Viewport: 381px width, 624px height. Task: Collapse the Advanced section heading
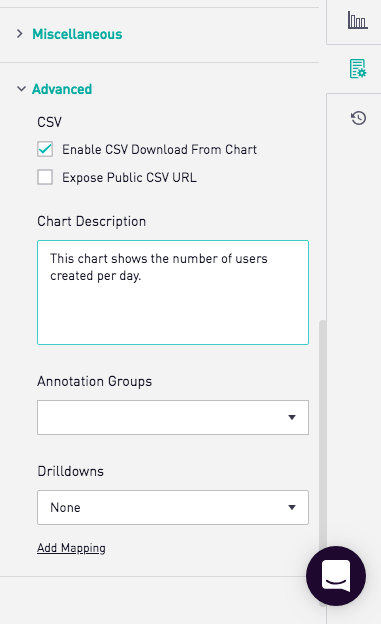[x=62, y=89]
